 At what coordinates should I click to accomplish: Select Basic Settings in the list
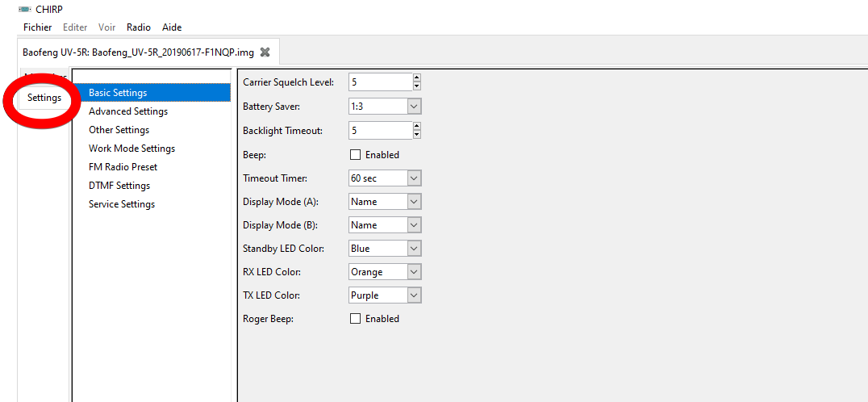[x=152, y=93]
